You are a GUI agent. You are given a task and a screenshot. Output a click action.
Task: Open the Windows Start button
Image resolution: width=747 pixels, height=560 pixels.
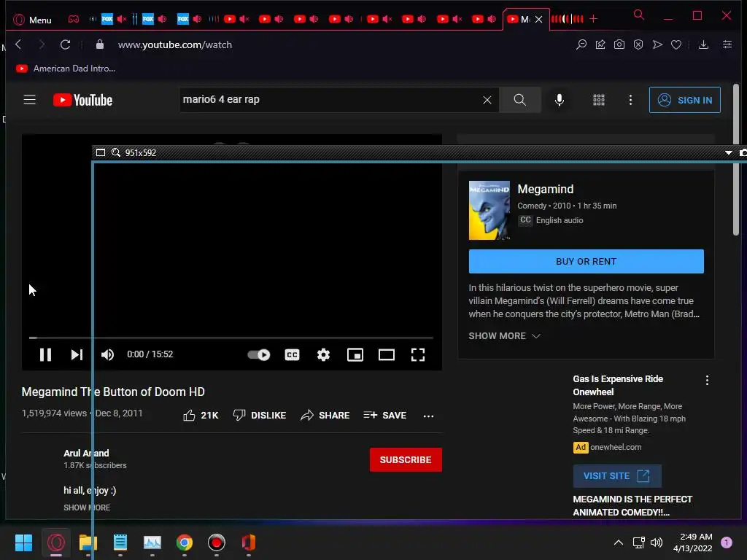(x=23, y=542)
